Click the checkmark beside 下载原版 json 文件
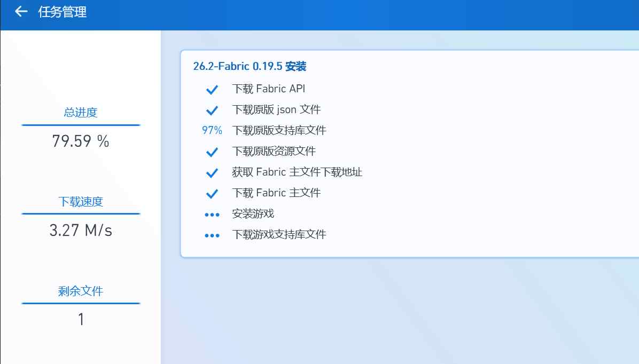639x364 pixels. pos(212,110)
